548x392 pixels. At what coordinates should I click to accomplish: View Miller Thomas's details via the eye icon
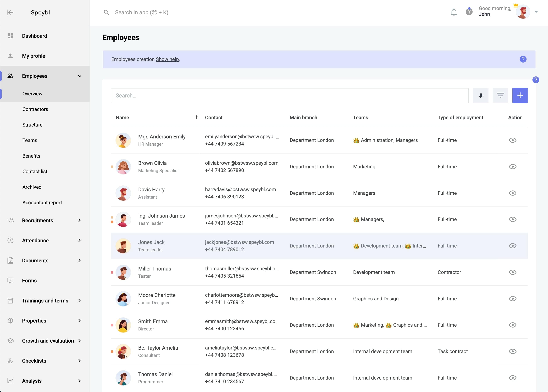click(513, 272)
